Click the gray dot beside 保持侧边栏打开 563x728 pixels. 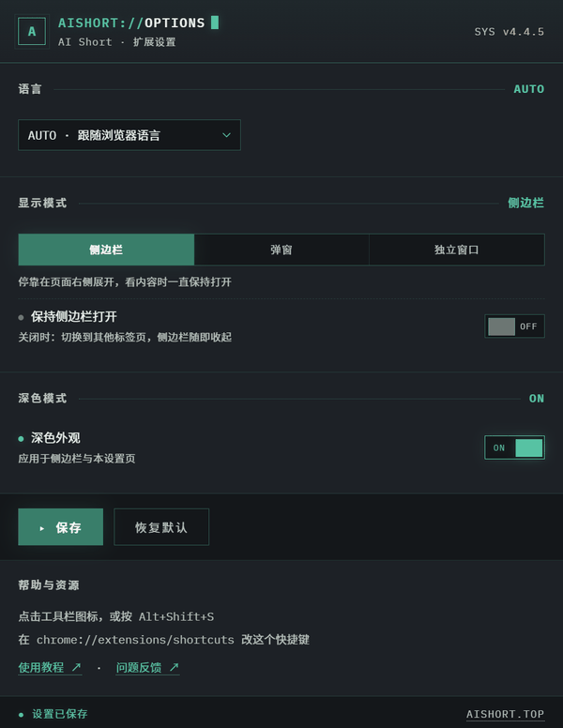(x=21, y=318)
